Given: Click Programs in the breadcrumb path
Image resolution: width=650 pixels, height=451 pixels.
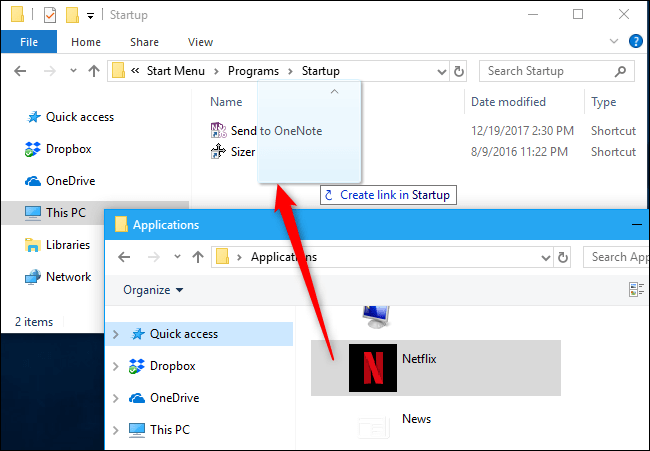Looking at the screenshot, I should (x=253, y=71).
